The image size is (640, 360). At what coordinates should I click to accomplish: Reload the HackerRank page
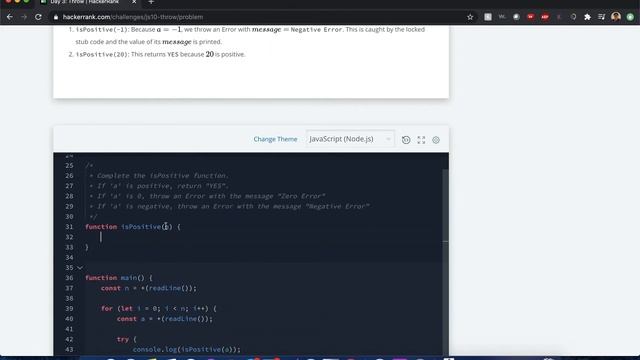(x=38, y=17)
